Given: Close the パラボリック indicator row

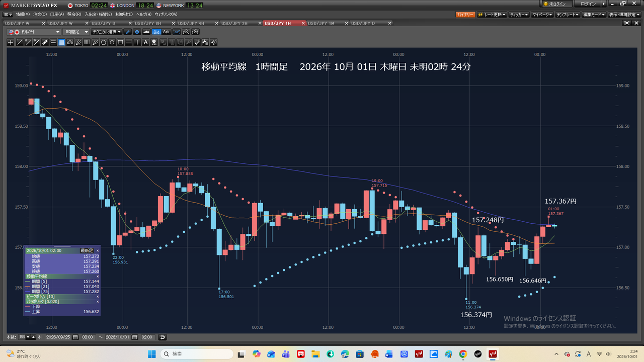Looking at the screenshot, I should point(98,301).
